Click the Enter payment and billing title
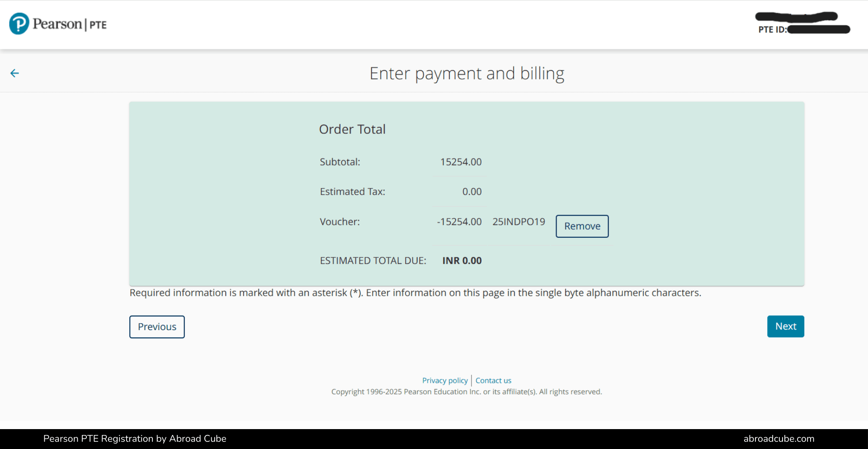Image resolution: width=868 pixels, height=449 pixels. pos(467,73)
